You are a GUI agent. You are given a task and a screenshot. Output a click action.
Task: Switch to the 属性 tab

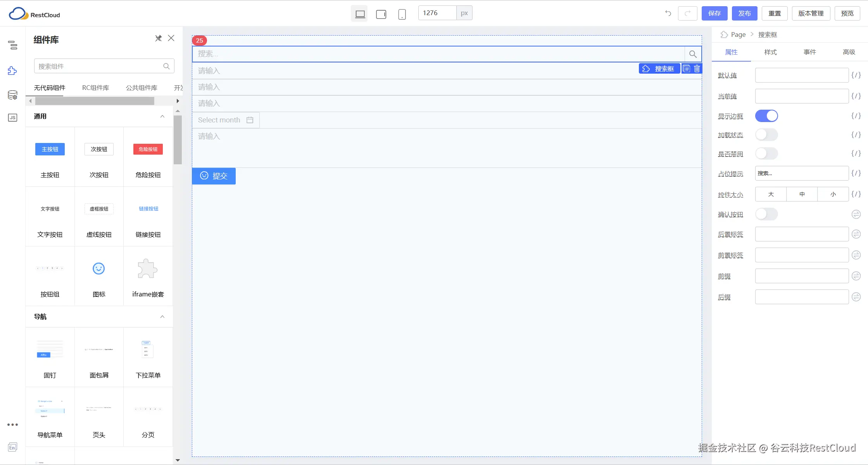(x=731, y=52)
